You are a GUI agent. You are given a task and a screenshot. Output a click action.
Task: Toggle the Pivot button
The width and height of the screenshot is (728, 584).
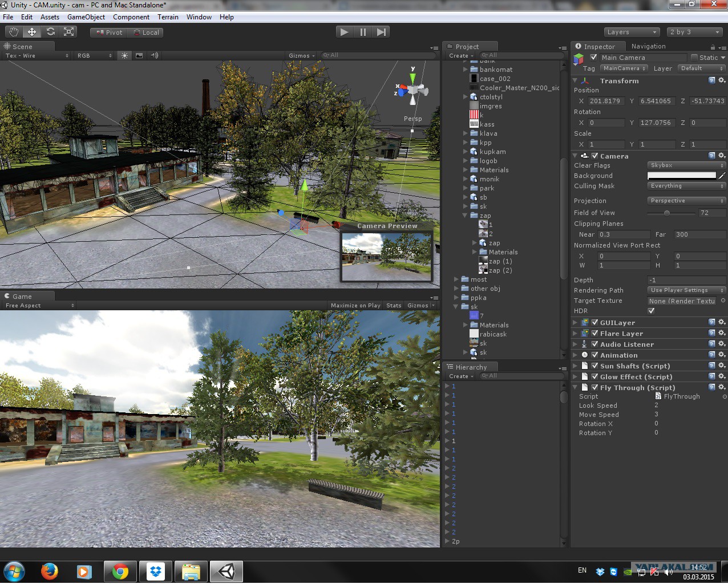(109, 33)
